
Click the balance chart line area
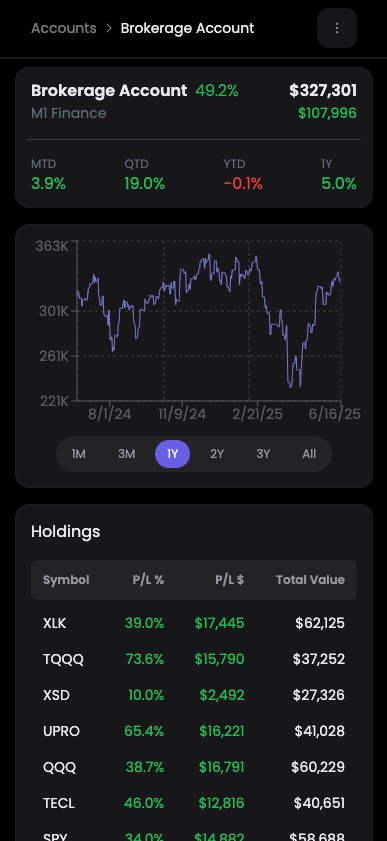click(x=209, y=321)
